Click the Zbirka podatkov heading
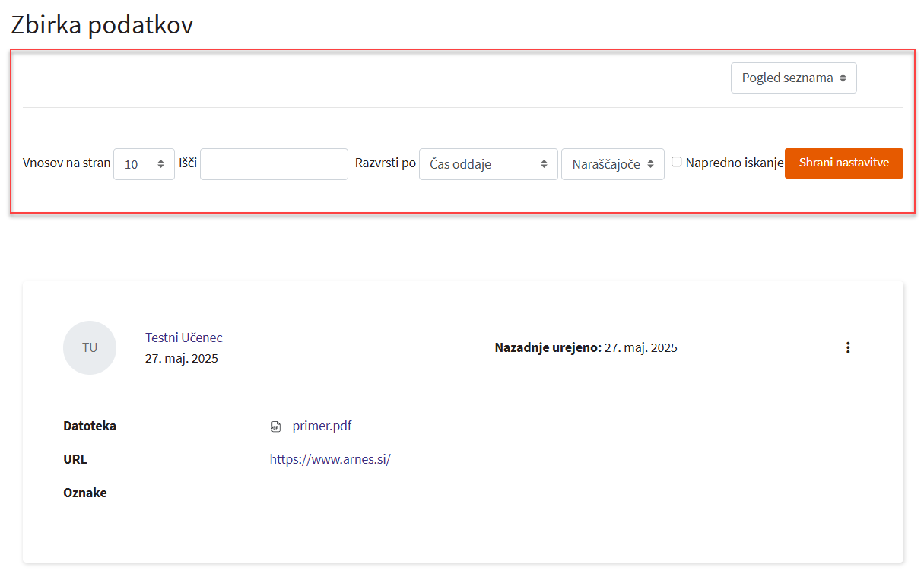Image resolution: width=924 pixels, height=577 pixels. pyautogui.click(x=102, y=25)
